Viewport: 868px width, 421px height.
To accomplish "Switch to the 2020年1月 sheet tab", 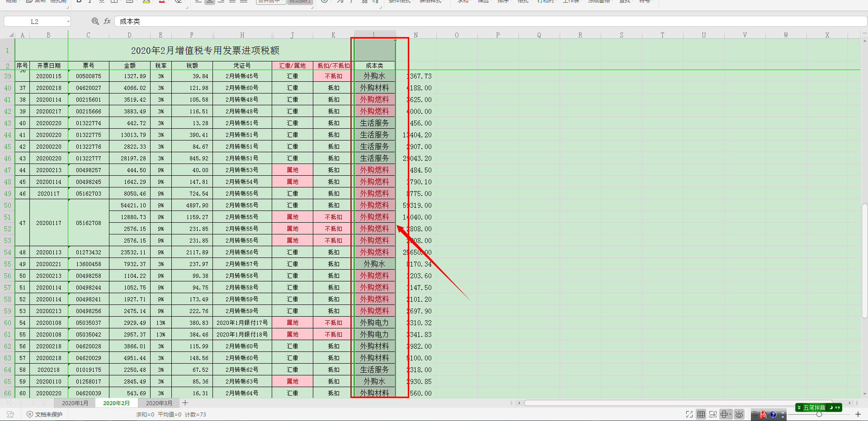I will (x=75, y=403).
